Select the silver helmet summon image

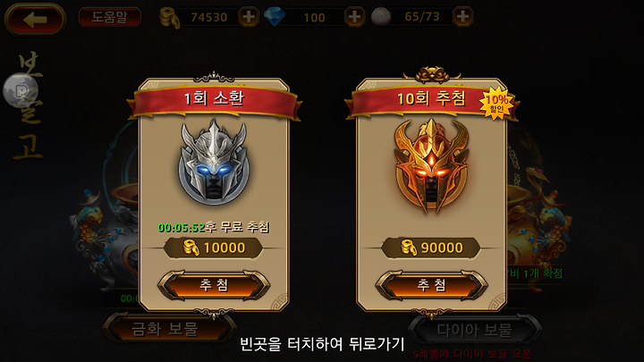214,163
